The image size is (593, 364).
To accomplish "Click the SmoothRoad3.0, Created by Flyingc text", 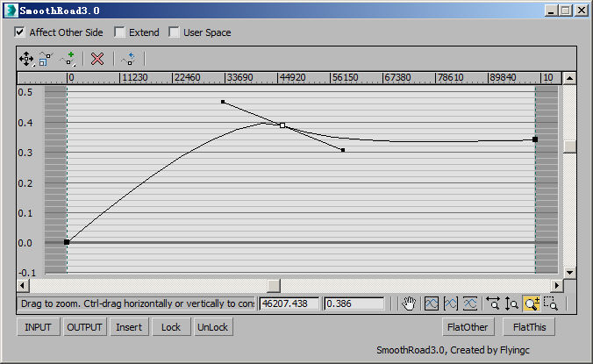I will coord(453,350).
